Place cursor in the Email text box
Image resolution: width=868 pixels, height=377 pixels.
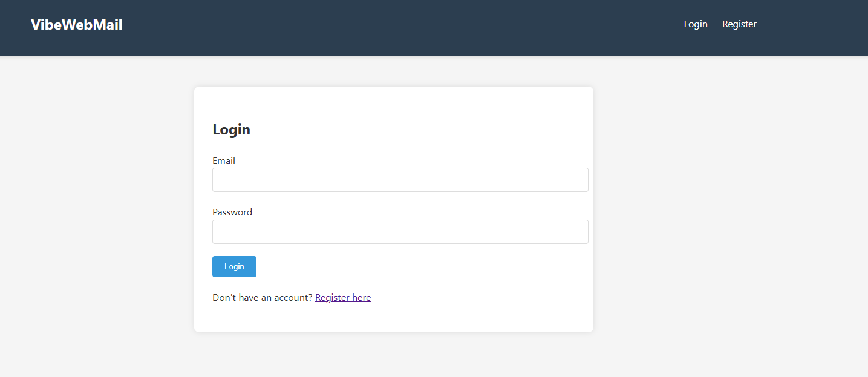click(x=400, y=180)
